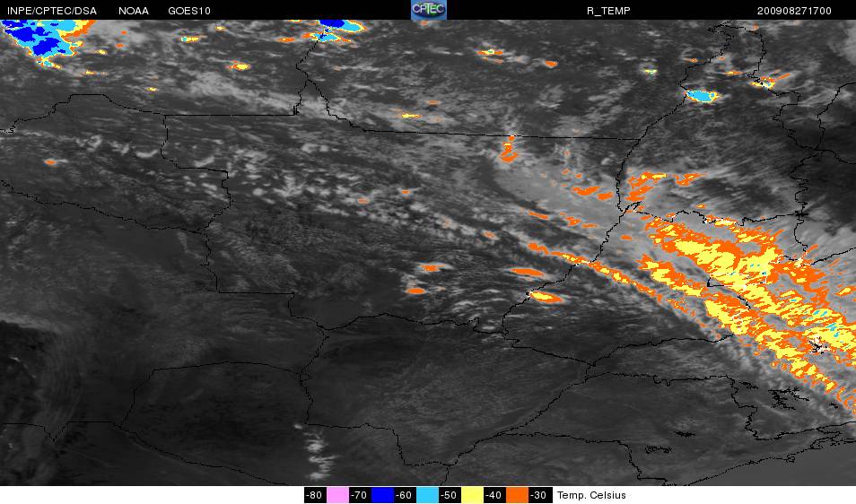Click the INPE/CPTEC/DSA header text
The image size is (856, 504).
(x=52, y=11)
